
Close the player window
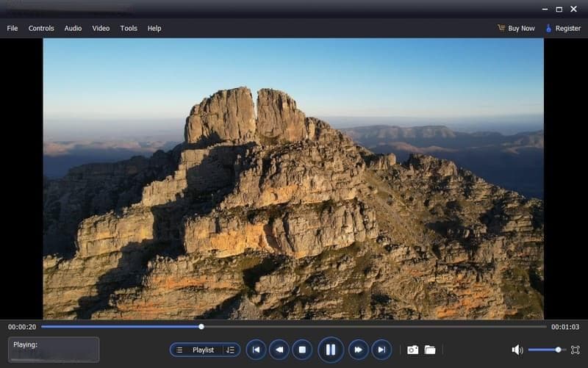(x=574, y=9)
